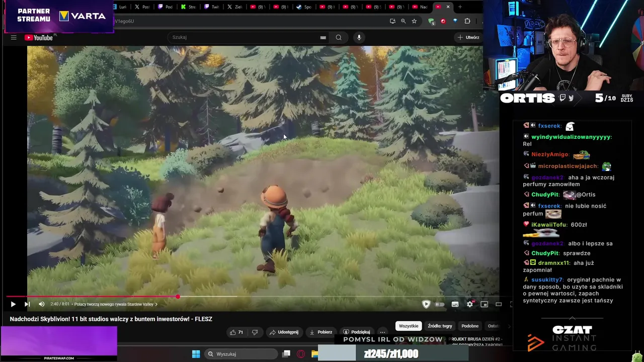Open player settings gear
The image size is (644, 362).
[x=470, y=304]
